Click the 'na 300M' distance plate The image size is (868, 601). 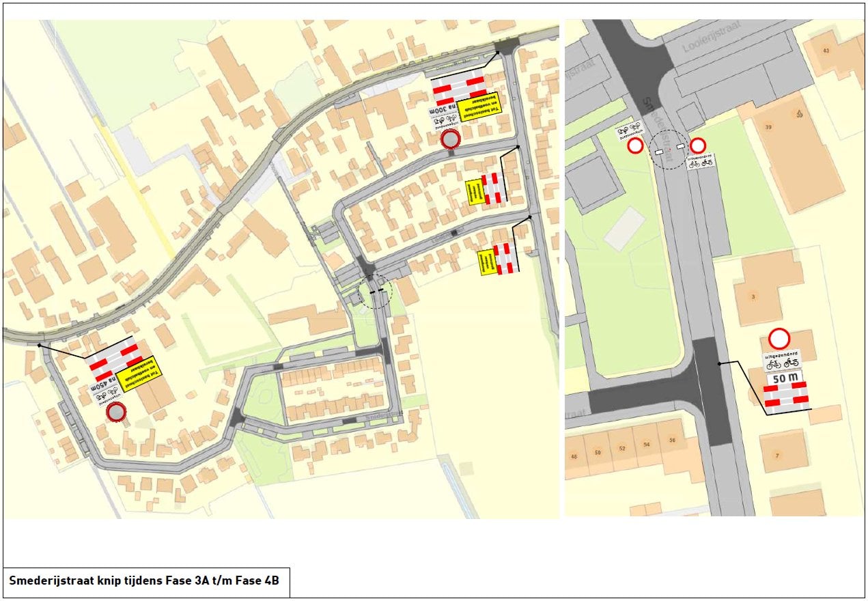tap(443, 109)
